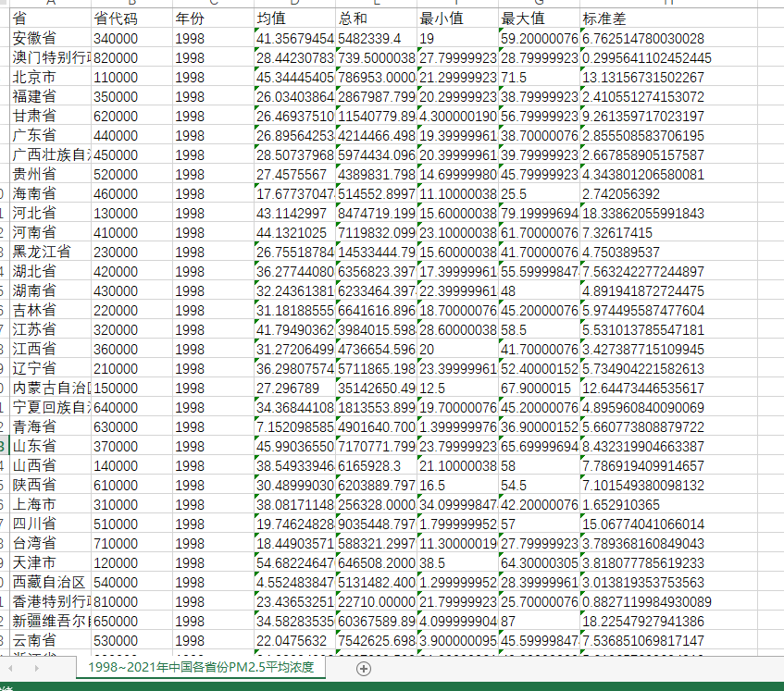Viewport: 784px width, 691px height.
Task: Click the cell 北京市
Action: [51, 77]
